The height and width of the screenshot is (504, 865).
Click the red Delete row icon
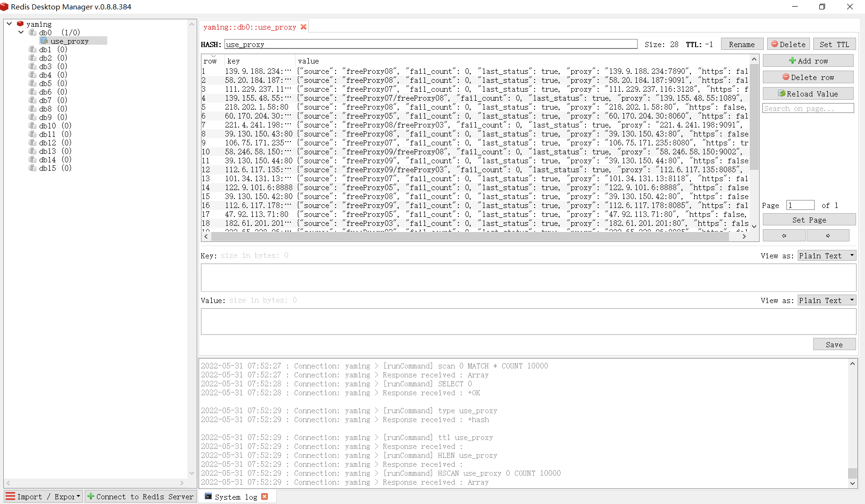pyautogui.click(x=786, y=77)
